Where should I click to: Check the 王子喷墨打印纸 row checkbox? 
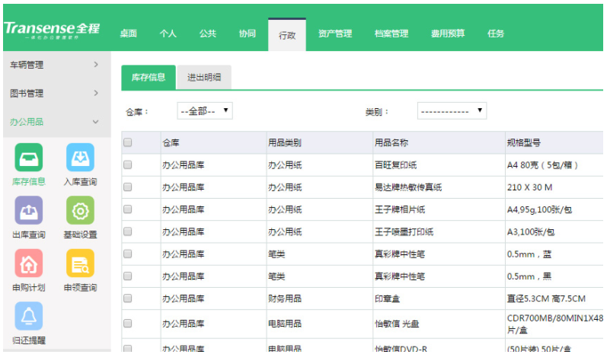tap(128, 231)
